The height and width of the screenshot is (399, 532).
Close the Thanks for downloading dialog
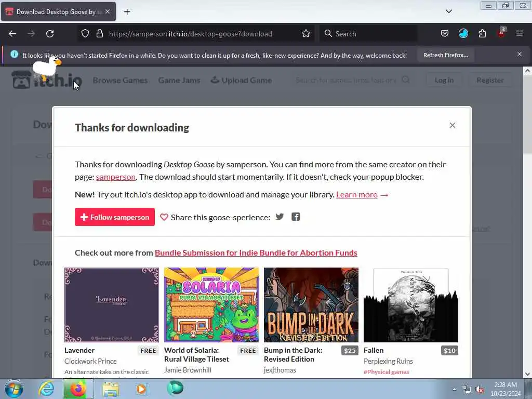click(x=453, y=125)
